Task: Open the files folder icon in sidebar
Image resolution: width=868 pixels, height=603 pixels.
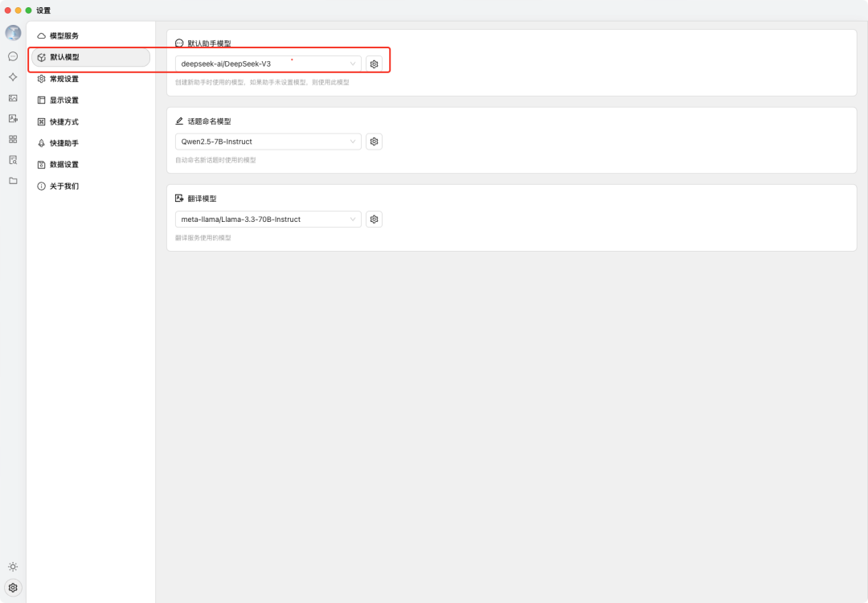Action: point(14,181)
